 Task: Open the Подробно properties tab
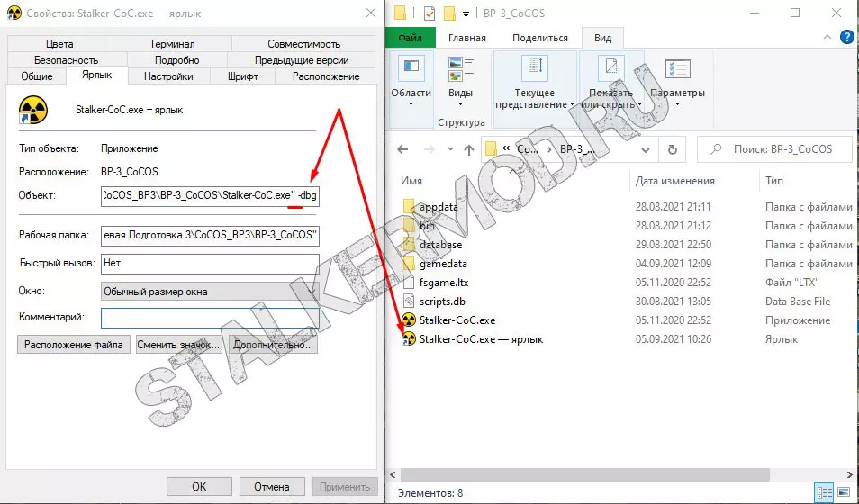click(177, 60)
